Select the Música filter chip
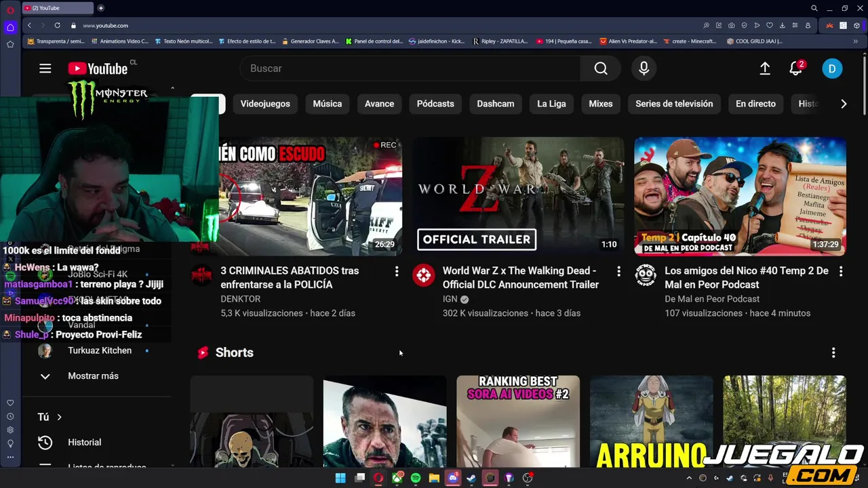868x488 pixels. tap(328, 104)
